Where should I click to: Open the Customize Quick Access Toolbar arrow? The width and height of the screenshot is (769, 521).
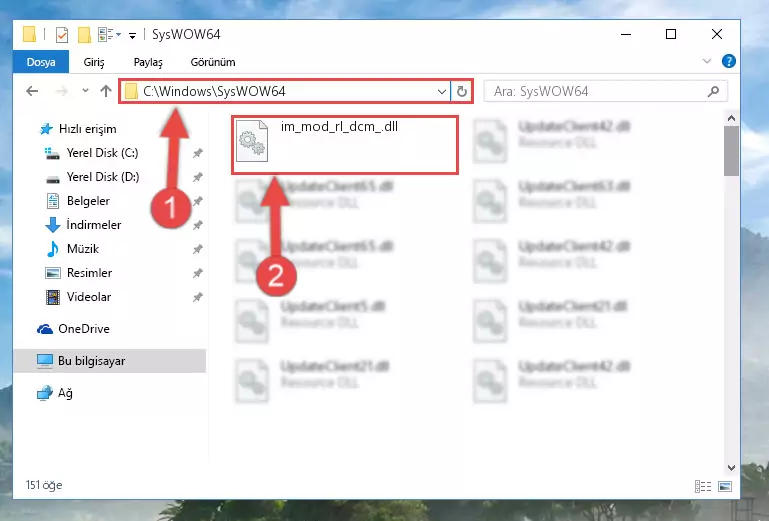click(x=132, y=35)
